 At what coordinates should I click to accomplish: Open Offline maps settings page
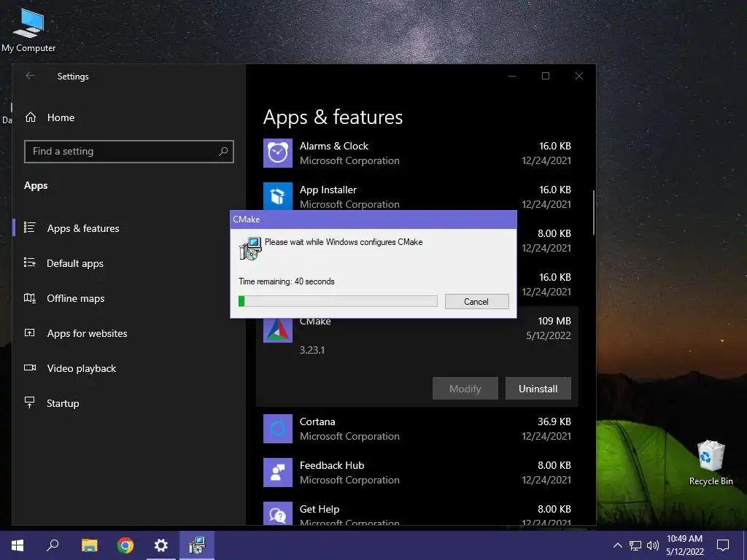(x=75, y=298)
